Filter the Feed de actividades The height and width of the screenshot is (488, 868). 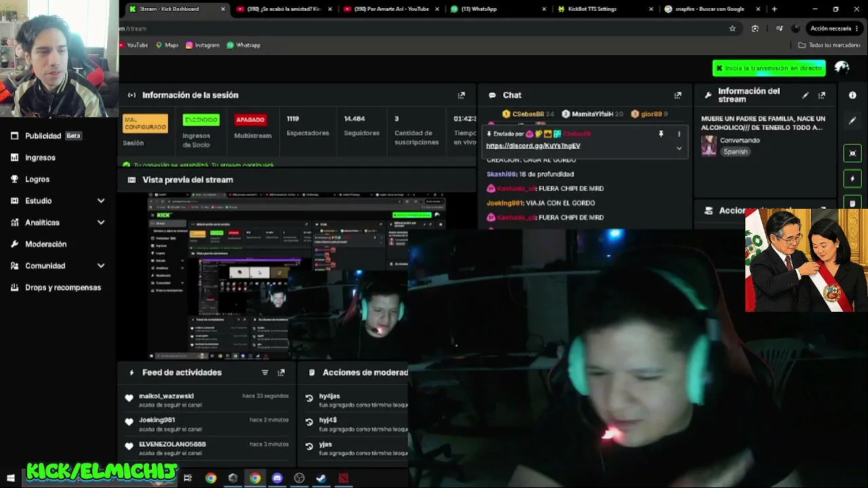(x=265, y=372)
